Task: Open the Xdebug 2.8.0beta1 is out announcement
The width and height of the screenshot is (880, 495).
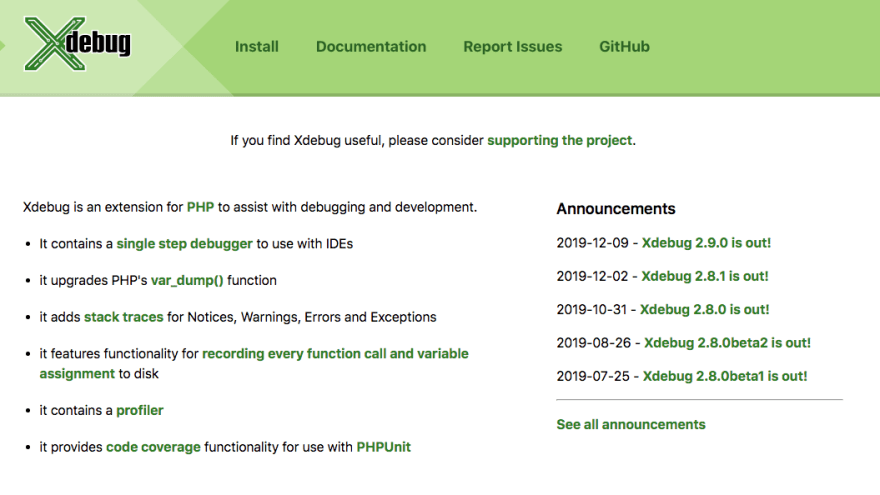Action: pyautogui.click(x=725, y=376)
